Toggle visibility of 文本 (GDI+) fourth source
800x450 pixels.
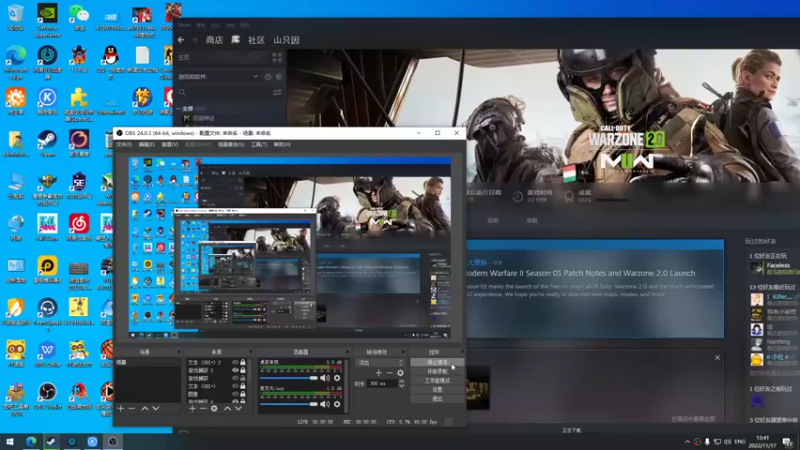[235, 386]
